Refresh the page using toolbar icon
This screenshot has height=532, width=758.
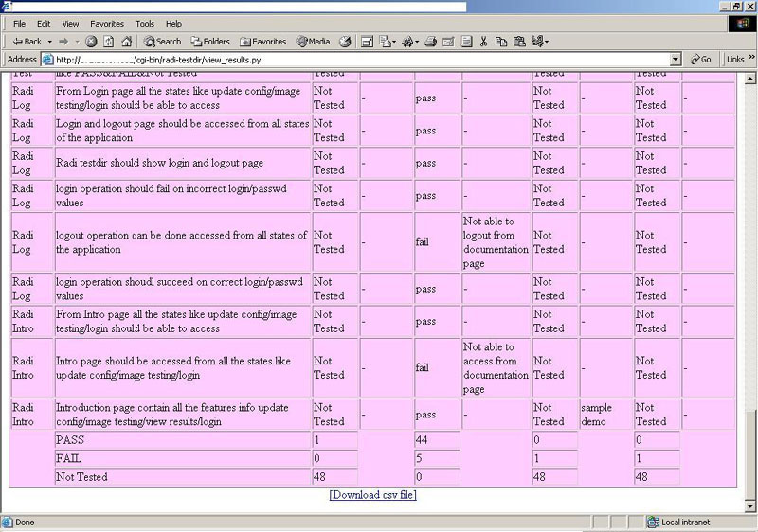click(x=109, y=42)
